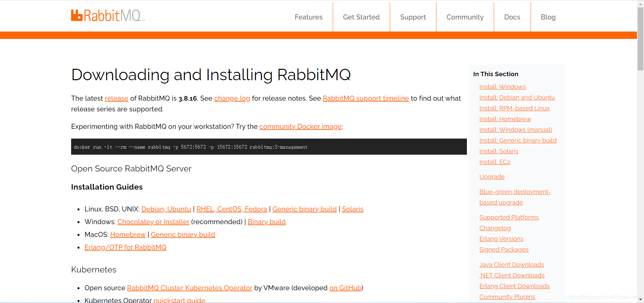Viewport: 644px width, 303px height.
Task: Follow the 'release' link
Action: click(116, 98)
